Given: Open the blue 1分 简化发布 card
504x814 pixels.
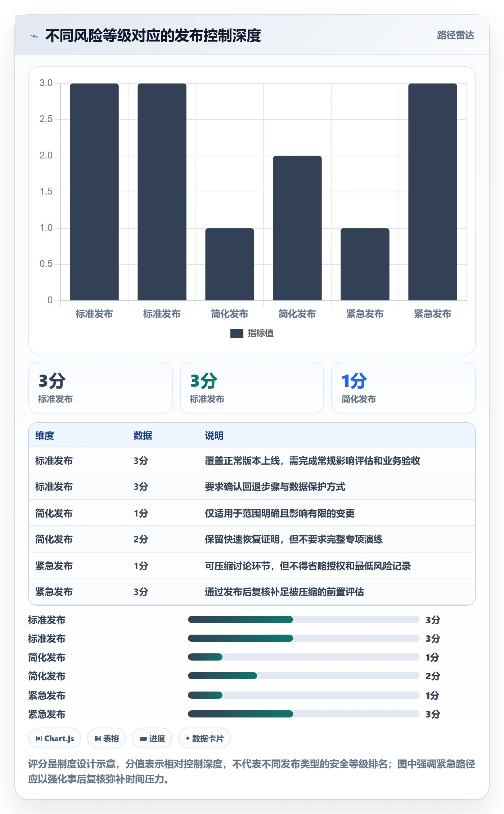Looking at the screenshot, I should (403, 388).
